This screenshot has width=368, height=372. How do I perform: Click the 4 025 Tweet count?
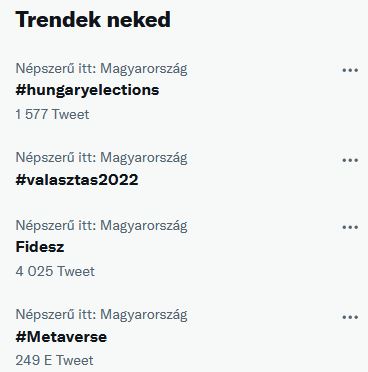tap(55, 271)
